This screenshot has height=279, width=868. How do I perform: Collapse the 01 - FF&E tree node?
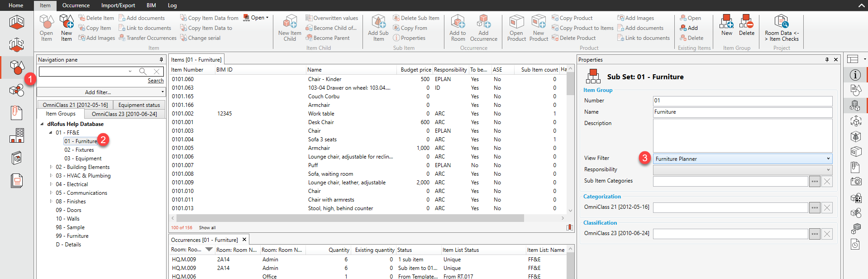click(x=51, y=133)
